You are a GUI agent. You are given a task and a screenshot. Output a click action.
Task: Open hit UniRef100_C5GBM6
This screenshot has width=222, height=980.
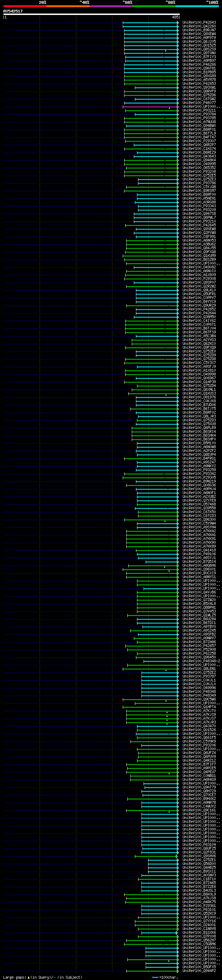199,944
